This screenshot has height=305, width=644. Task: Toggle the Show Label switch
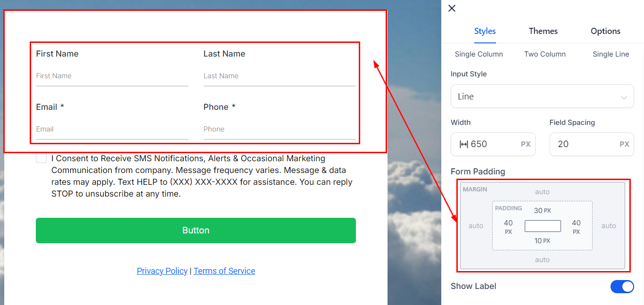622,287
